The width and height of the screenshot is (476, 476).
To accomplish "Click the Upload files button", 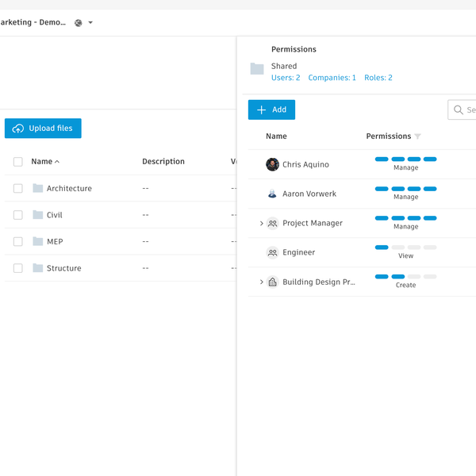I will (43, 129).
